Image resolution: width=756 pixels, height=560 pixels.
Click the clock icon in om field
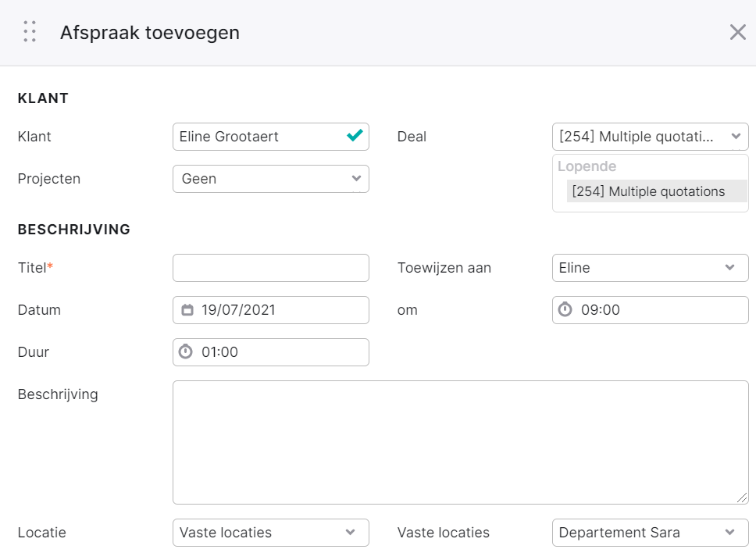565,309
